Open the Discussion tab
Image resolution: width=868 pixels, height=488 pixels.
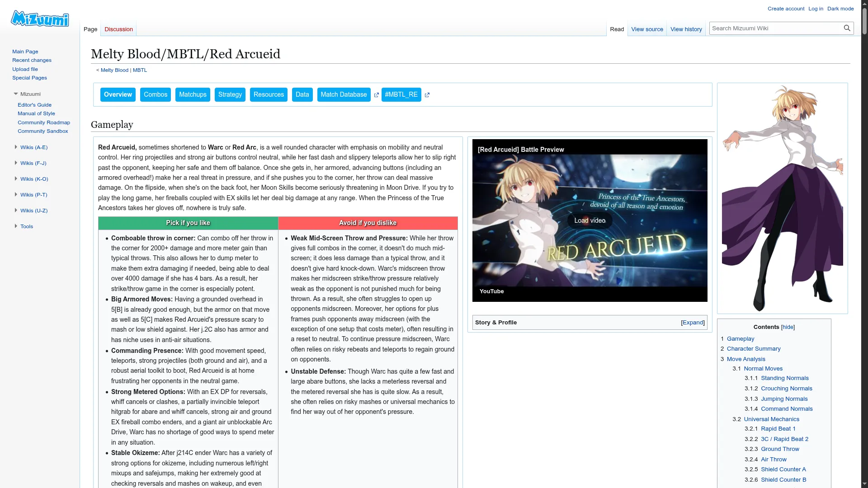pos(118,29)
